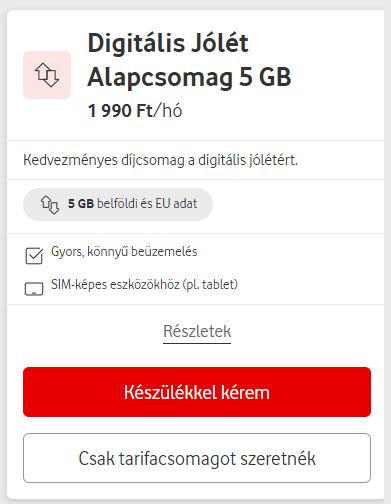The image size is (391, 504).
Task: Click the Gyors, könnyű beüzemelés text
Action: tap(124, 252)
